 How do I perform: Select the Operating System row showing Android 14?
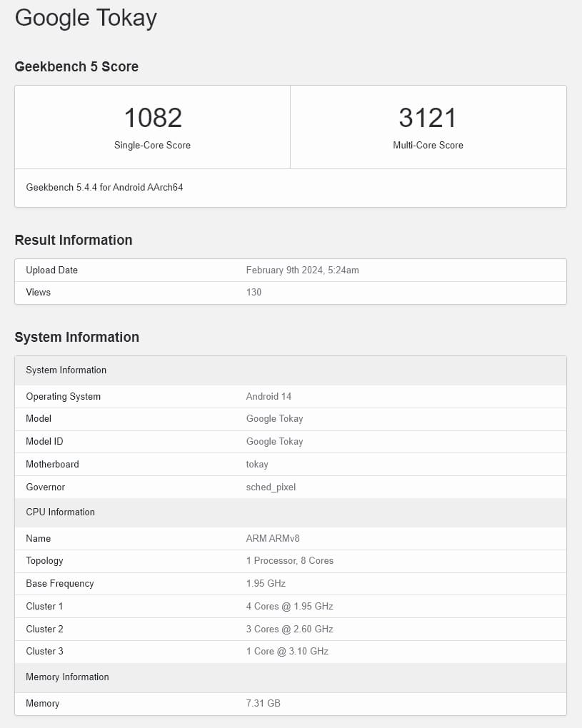pyautogui.click(x=269, y=396)
